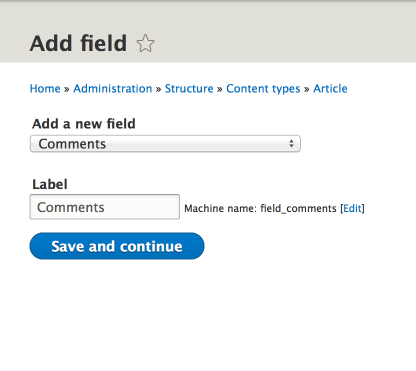This screenshot has width=416, height=371.
Task: Click the 'Add a new field' label text
Action: click(84, 124)
